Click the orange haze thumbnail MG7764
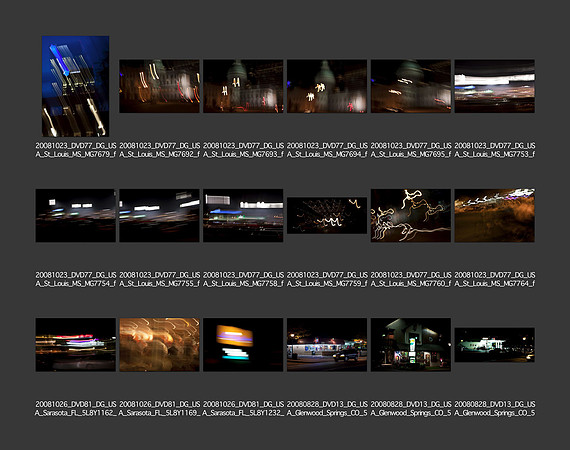 click(494, 215)
